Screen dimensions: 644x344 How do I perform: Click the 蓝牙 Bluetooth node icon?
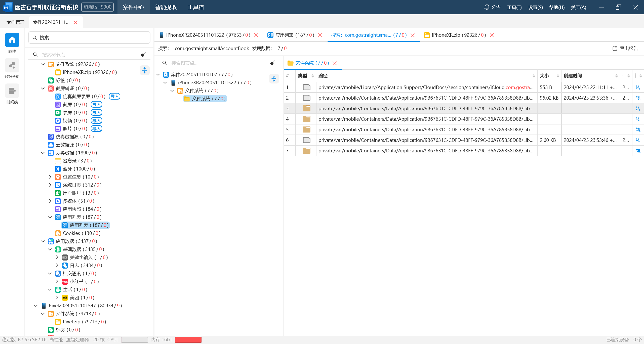58,169
